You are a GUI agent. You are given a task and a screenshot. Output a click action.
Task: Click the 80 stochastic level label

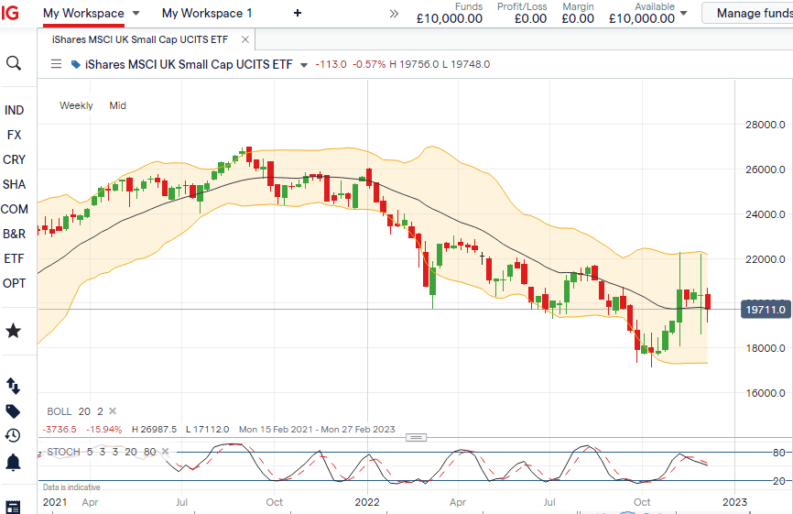point(779,453)
